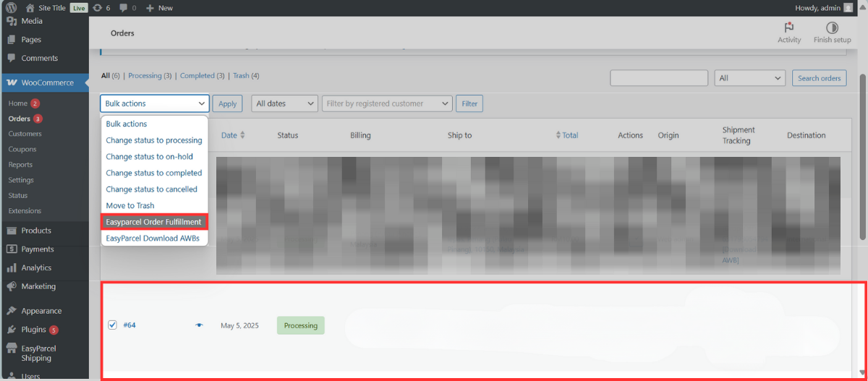Click the Comments sidebar icon
Image resolution: width=868 pixels, height=381 pixels.
click(x=12, y=59)
